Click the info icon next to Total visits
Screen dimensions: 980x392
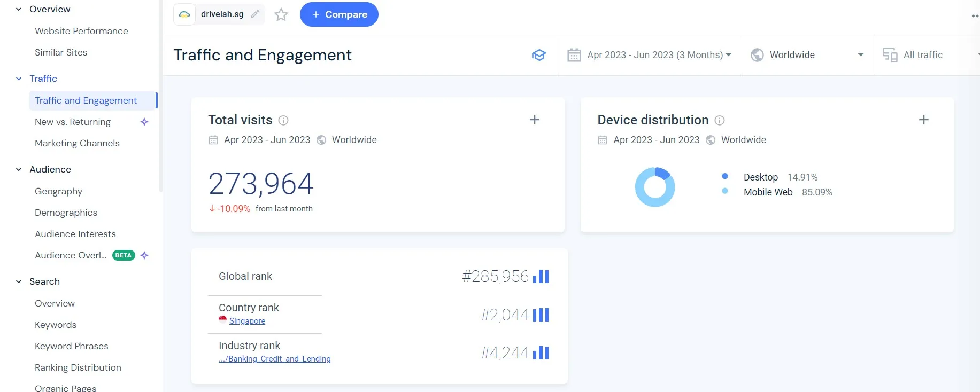(283, 121)
